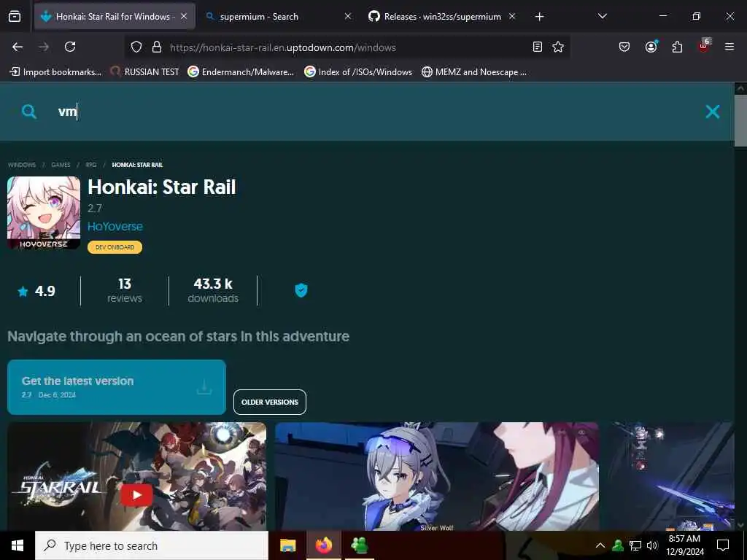Open the volume speaker icon

coord(652,545)
